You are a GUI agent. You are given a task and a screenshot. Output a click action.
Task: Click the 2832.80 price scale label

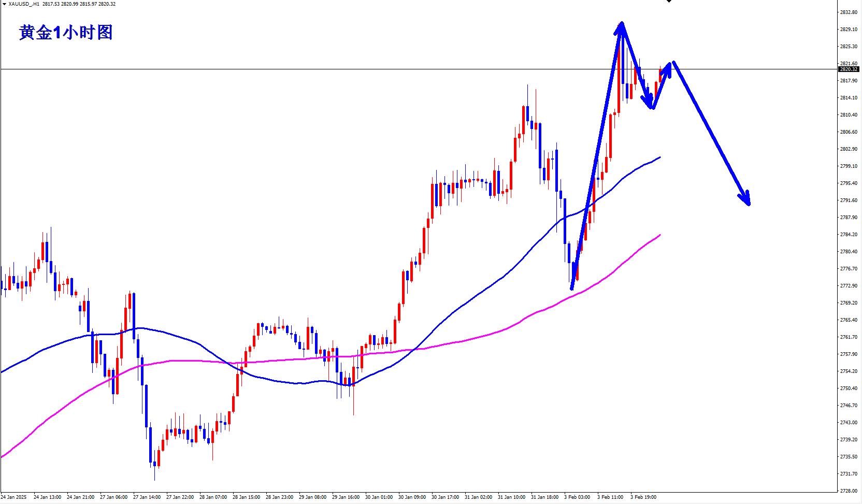coord(848,12)
